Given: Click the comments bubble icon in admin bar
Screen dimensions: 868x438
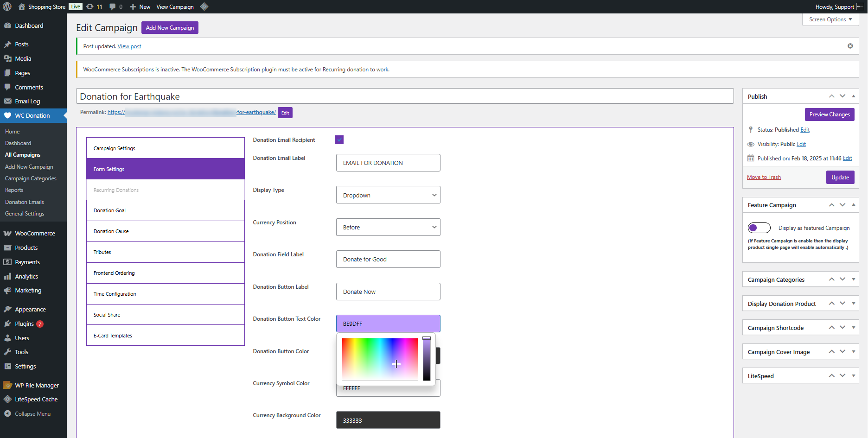Looking at the screenshot, I should pos(113,6).
